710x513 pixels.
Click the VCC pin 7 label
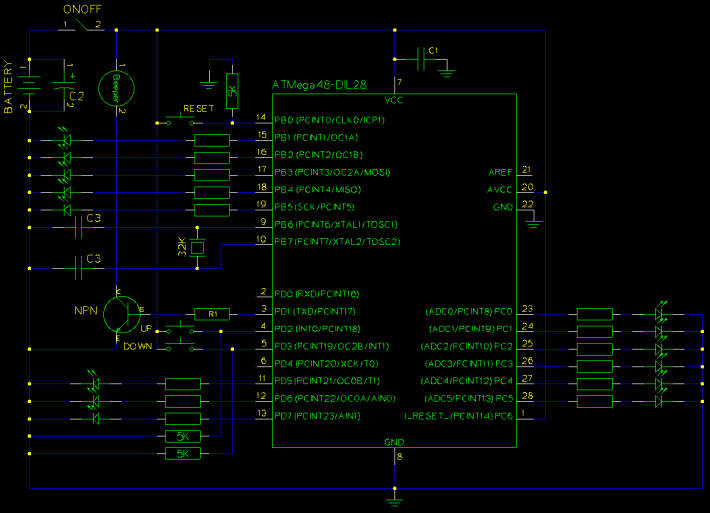click(394, 101)
